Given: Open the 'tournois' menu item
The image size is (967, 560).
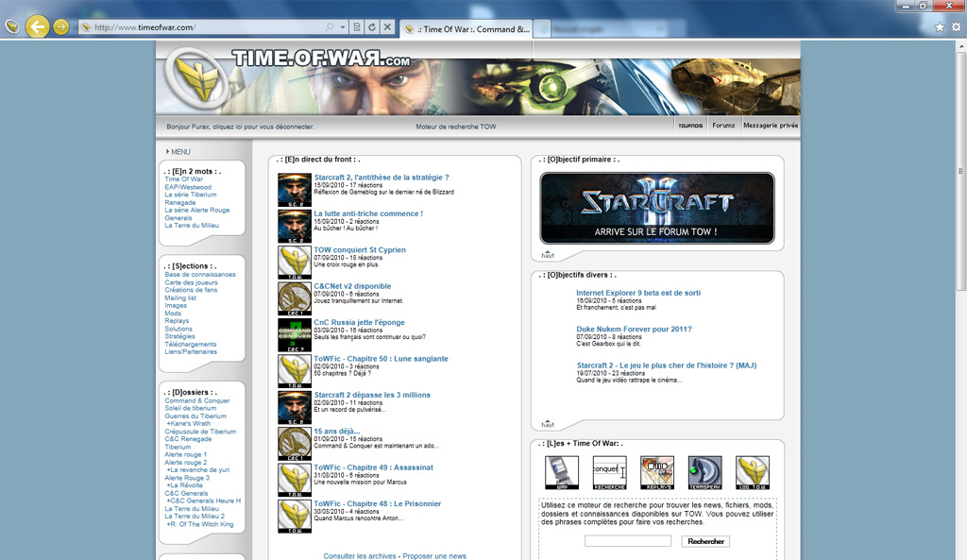Looking at the screenshot, I should (690, 126).
